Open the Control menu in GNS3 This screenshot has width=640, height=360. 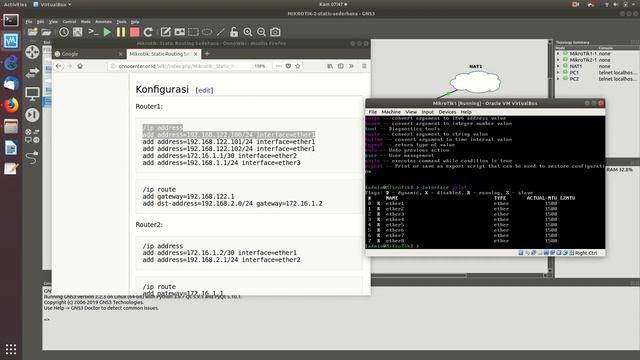point(69,22)
